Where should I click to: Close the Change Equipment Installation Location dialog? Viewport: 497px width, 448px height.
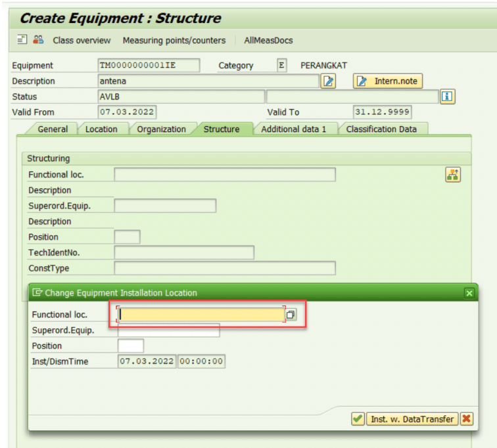pos(469,293)
